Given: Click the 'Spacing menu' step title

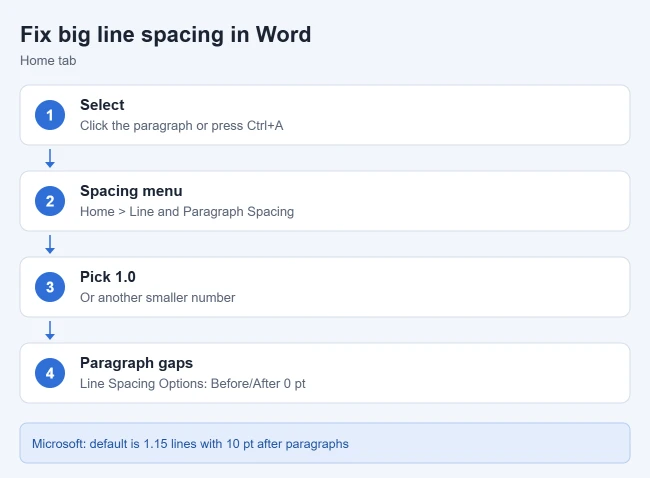Looking at the screenshot, I should tap(131, 191).
